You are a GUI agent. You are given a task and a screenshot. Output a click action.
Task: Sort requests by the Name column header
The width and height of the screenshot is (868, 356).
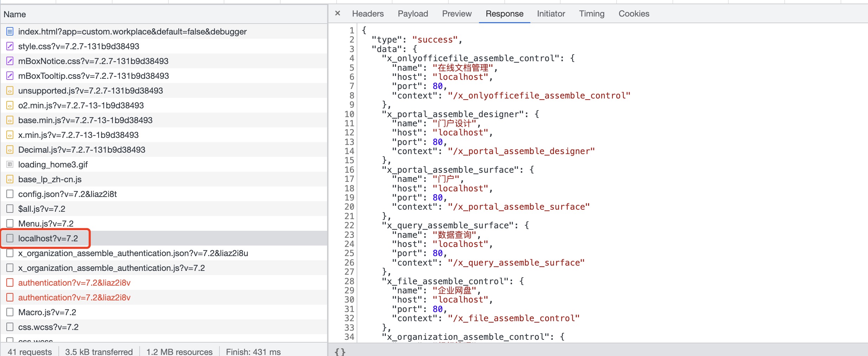(x=15, y=14)
